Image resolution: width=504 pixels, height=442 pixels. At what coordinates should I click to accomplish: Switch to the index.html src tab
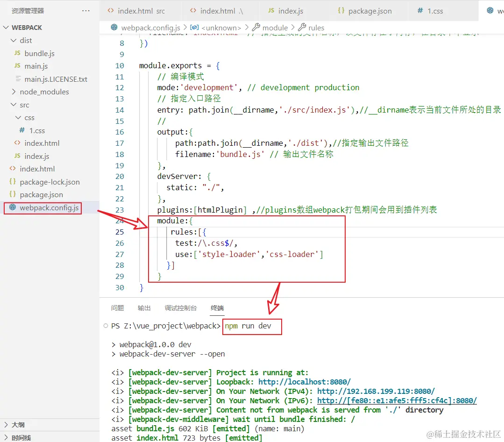[x=141, y=11]
